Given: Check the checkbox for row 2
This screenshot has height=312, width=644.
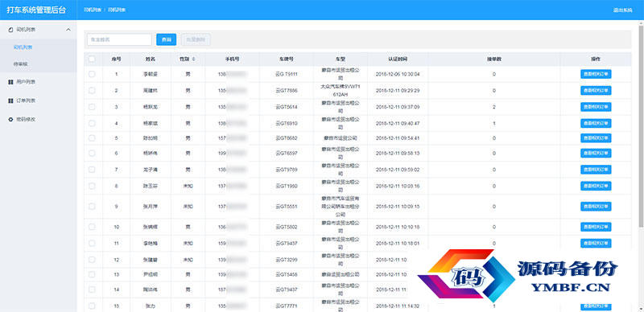Looking at the screenshot, I should (92, 90).
